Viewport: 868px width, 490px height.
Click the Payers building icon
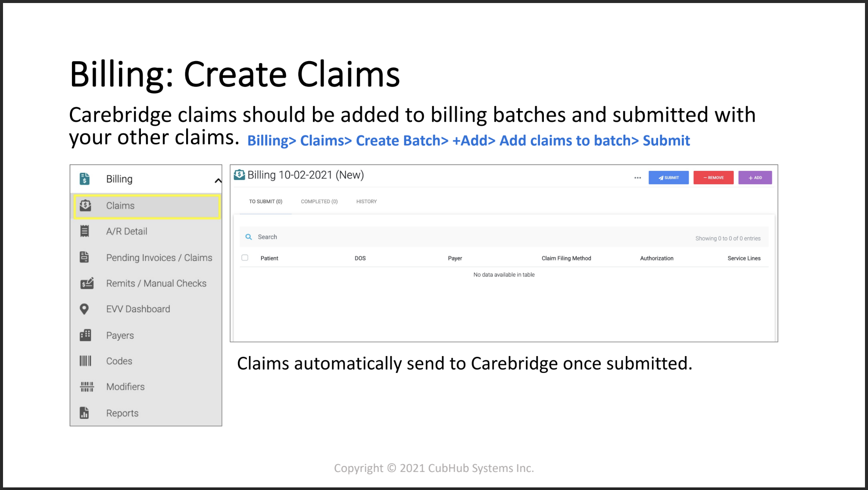point(85,335)
